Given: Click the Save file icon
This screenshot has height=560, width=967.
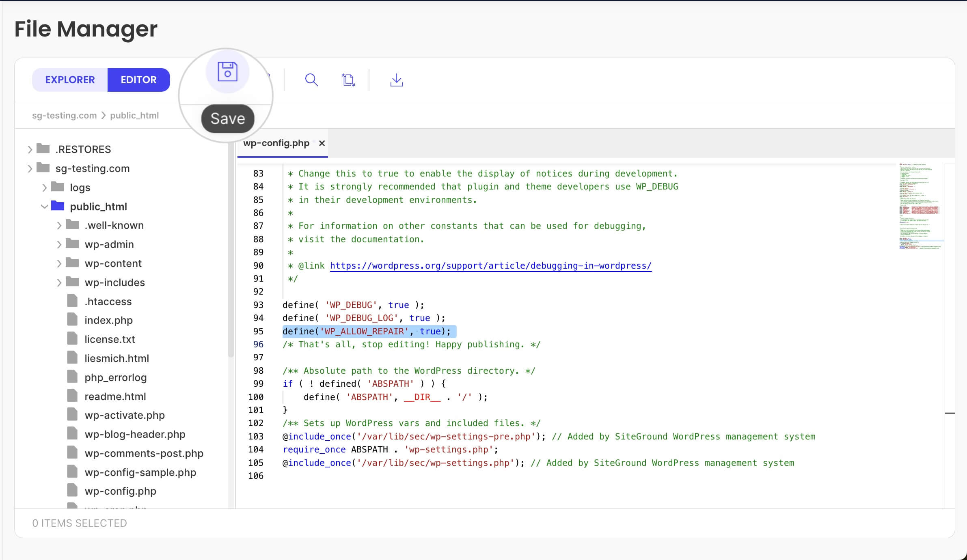Looking at the screenshot, I should click(227, 71).
